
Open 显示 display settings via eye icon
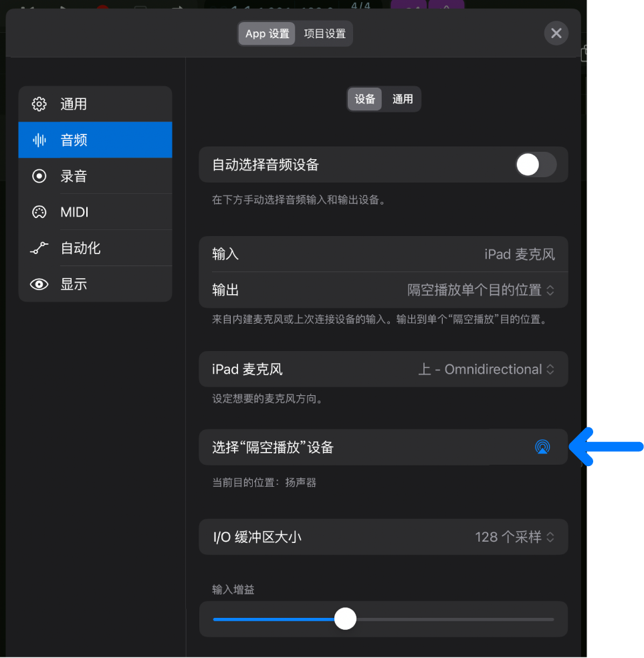39,284
